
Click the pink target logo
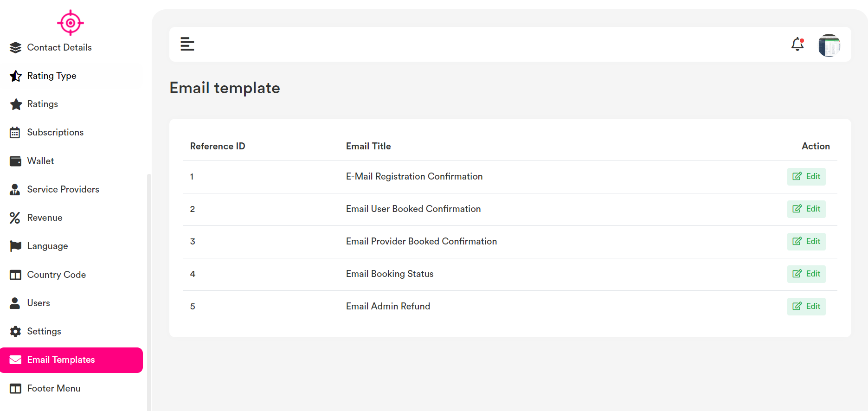[70, 22]
